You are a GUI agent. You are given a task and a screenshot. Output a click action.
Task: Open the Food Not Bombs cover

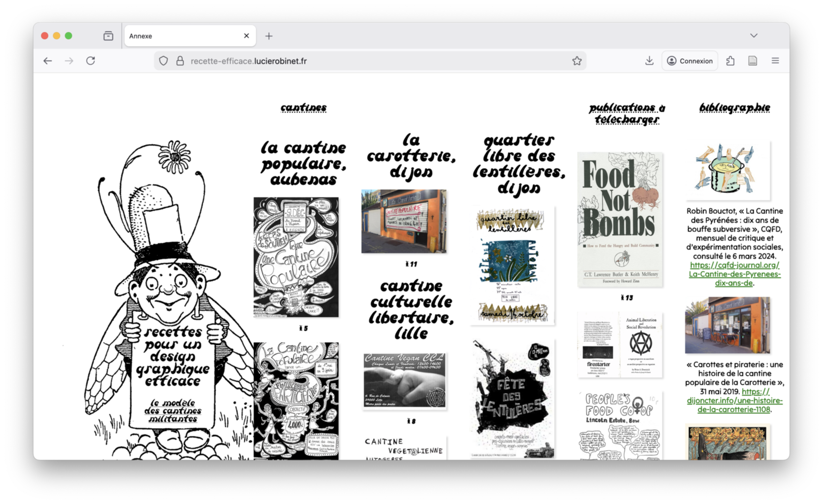620,219
